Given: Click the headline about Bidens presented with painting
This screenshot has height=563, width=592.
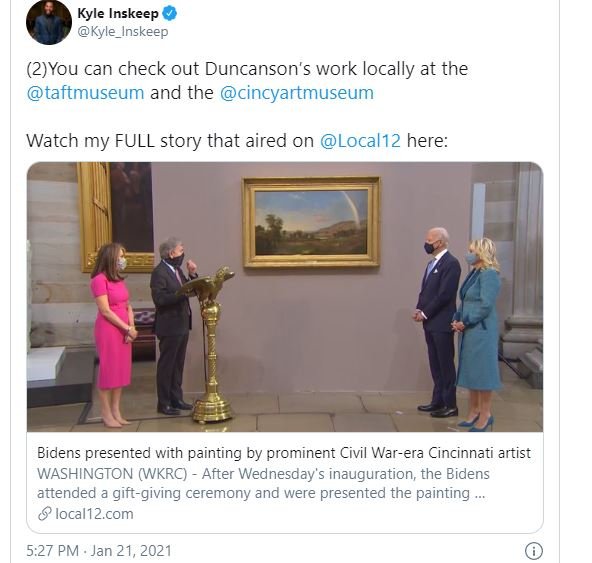Looking at the screenshot, I should [x=284, y=453].
